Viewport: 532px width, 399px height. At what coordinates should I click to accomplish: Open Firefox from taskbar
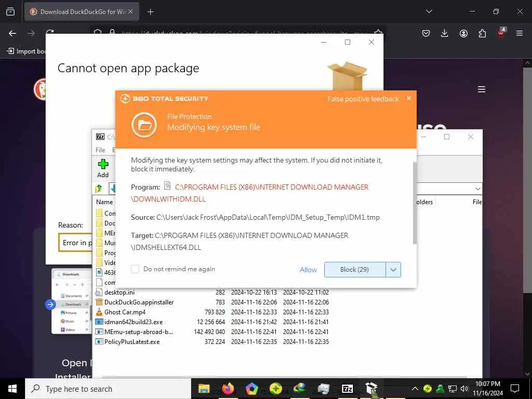tap(228, 389)
